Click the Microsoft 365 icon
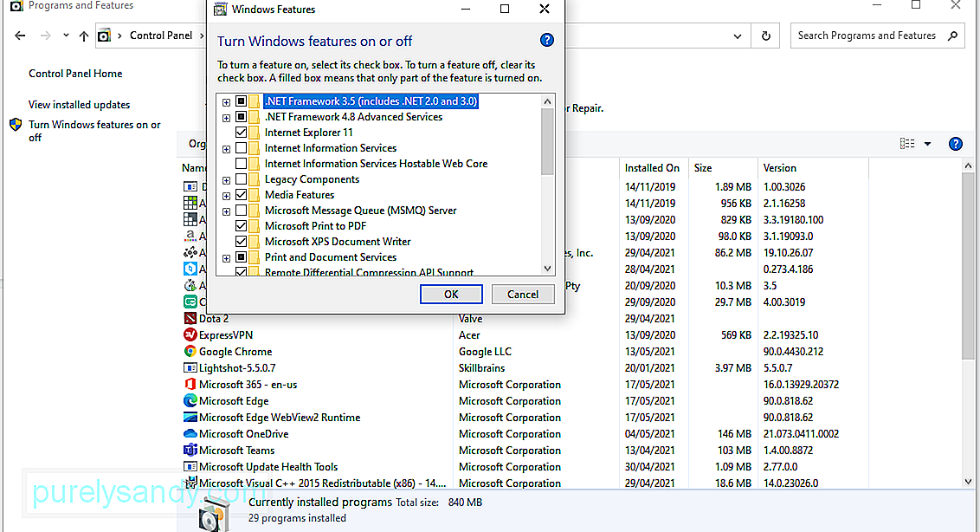Screen dimensions: 980x532 click(x=190, y=385)
